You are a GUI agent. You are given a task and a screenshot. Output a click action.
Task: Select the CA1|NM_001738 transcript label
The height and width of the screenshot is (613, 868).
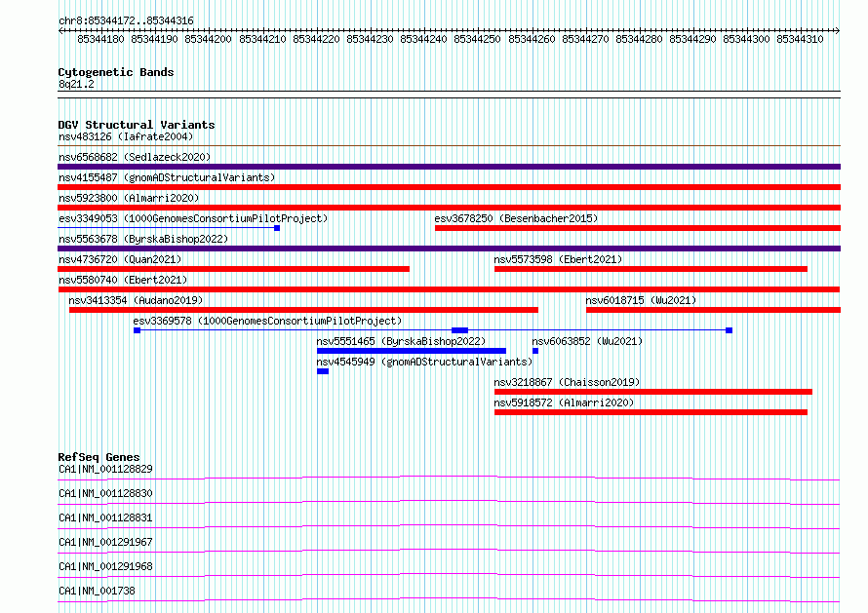(97, 591)
